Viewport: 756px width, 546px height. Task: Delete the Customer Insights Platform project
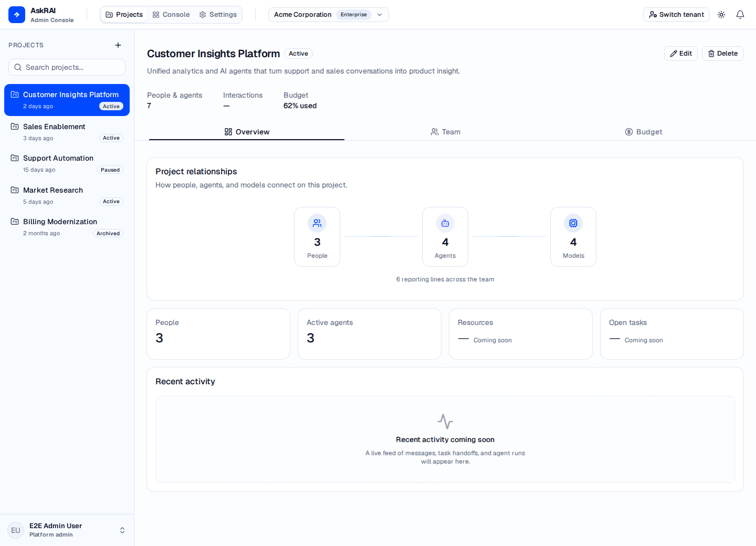[722, 54]
